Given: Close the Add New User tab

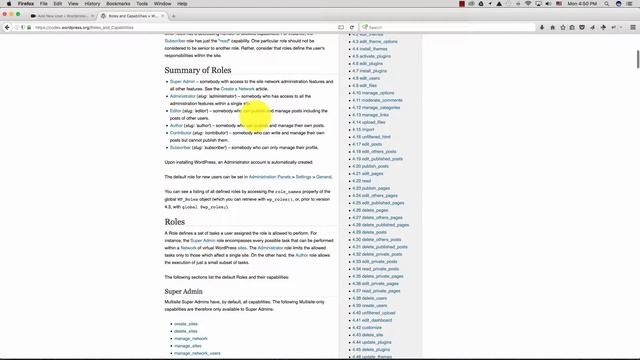Looking at the screenshot, I should point(92,16).
